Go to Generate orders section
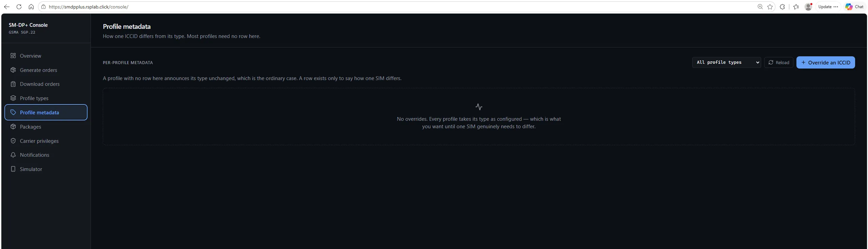The width and height of the screenshot is (868, 249). [46, 70]
